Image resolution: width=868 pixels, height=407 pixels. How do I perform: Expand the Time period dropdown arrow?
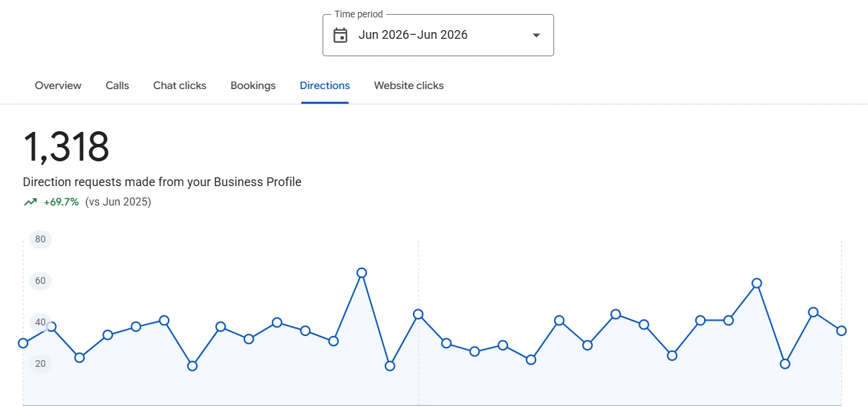pos(536,35)
